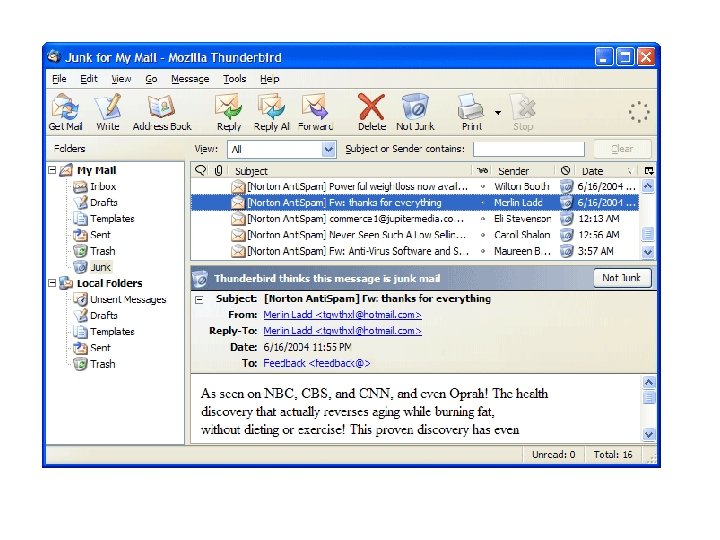Screen dimensions: 720x540
Task: Compose a message with the Write icon
Action: (108, 112)
